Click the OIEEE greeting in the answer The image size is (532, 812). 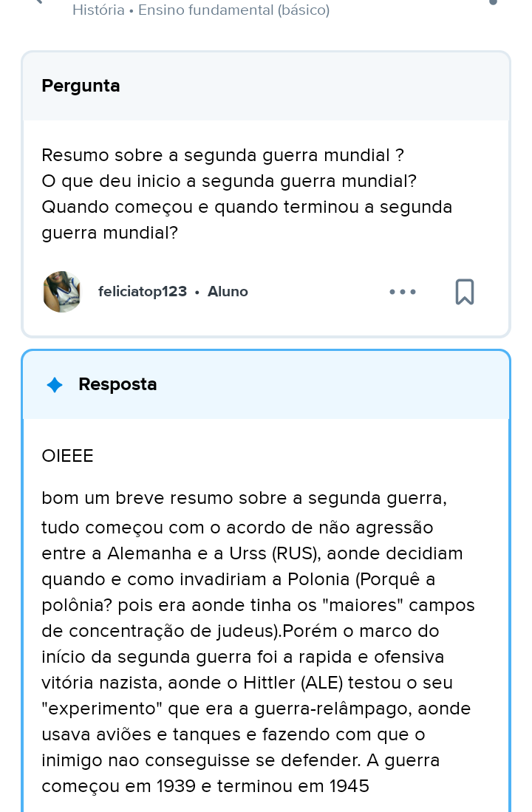tap(68, 457)
